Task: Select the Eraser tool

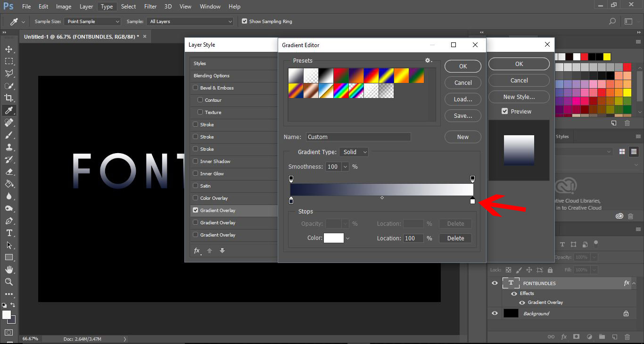Action: (x=8, y=172)
